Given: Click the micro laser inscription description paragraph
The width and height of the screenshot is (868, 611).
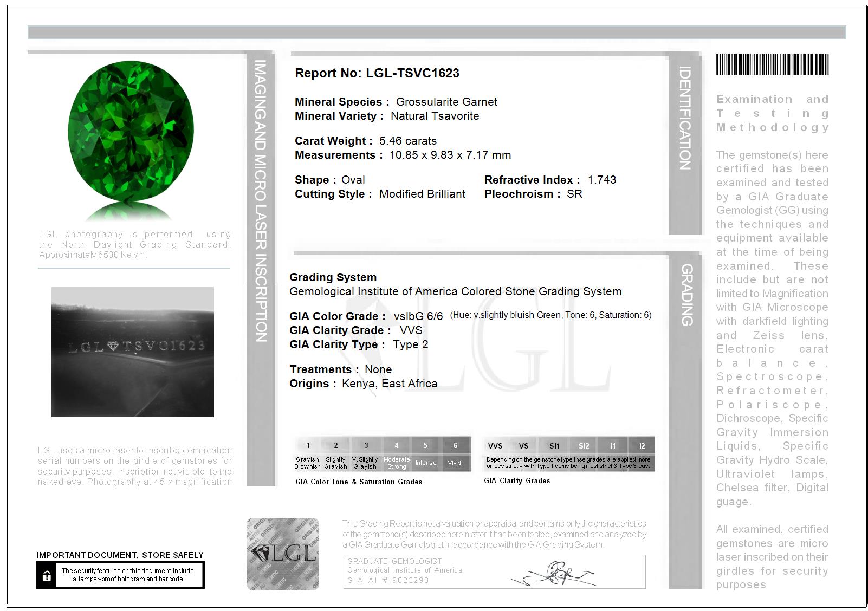Looking at the screenshot, I should (x=135, y=466).
